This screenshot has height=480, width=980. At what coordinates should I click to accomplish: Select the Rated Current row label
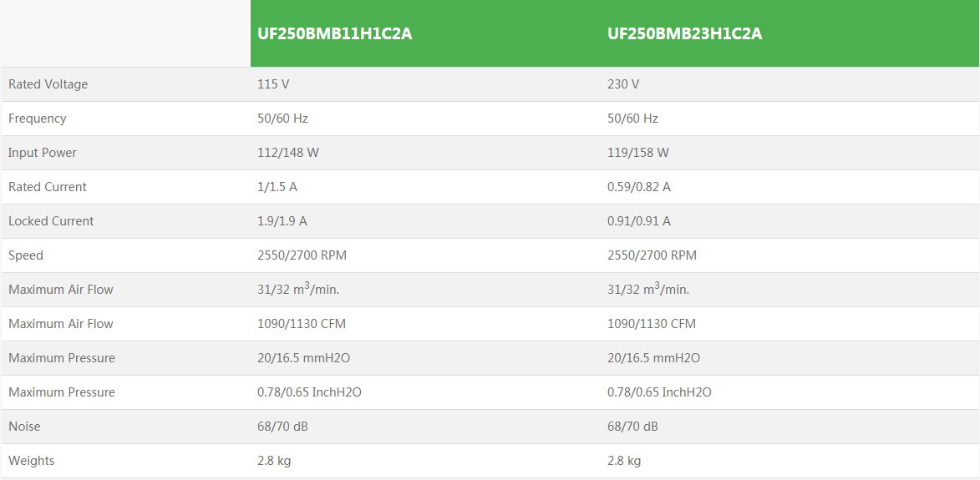point(48,187)
